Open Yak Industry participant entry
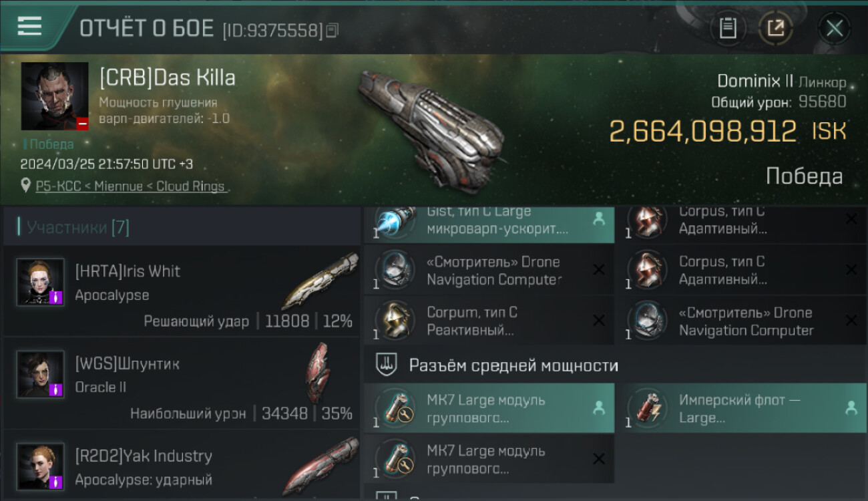The image size is (868, 501). (182, 466)
